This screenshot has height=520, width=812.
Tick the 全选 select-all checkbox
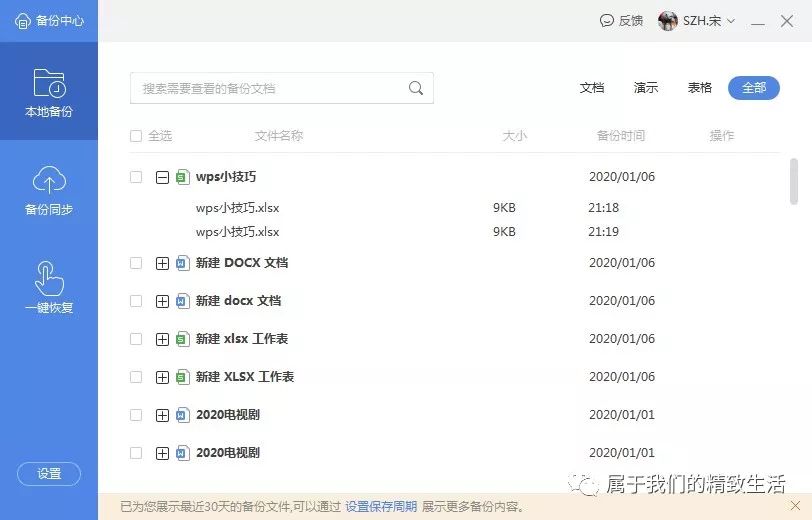pos(136,136)
